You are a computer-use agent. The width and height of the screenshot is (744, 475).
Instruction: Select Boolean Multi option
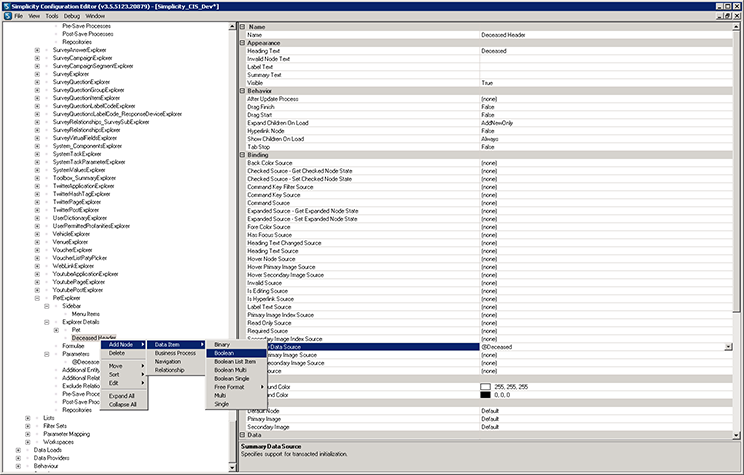coord(236,370)
